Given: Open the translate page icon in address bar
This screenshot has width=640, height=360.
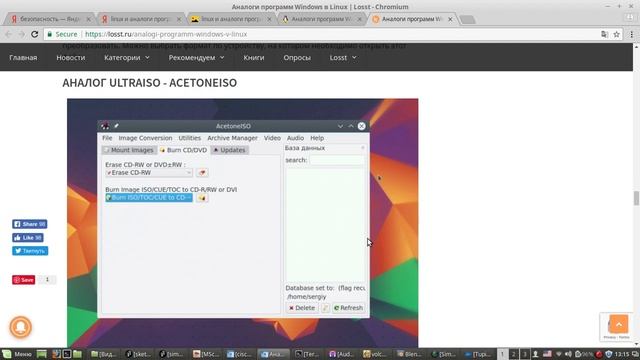Looking at the screenshot, I should coord(604,34).
